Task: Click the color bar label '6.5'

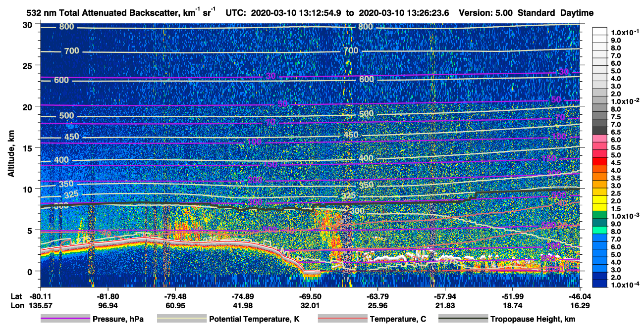Action: 616,132
